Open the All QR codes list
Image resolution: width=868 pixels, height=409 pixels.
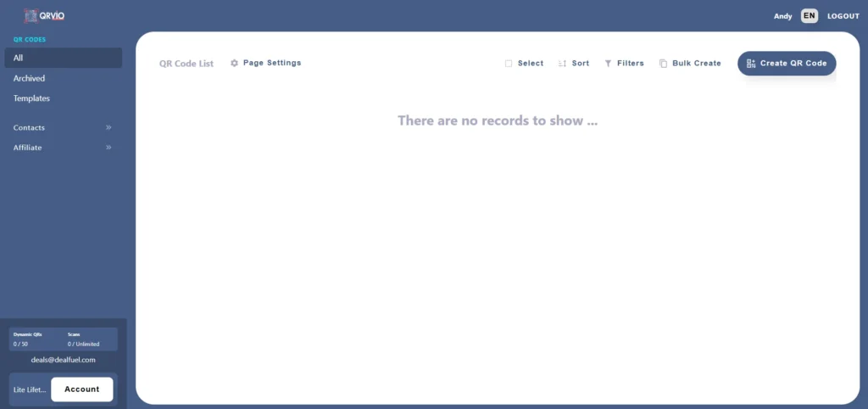pos(63,58)
